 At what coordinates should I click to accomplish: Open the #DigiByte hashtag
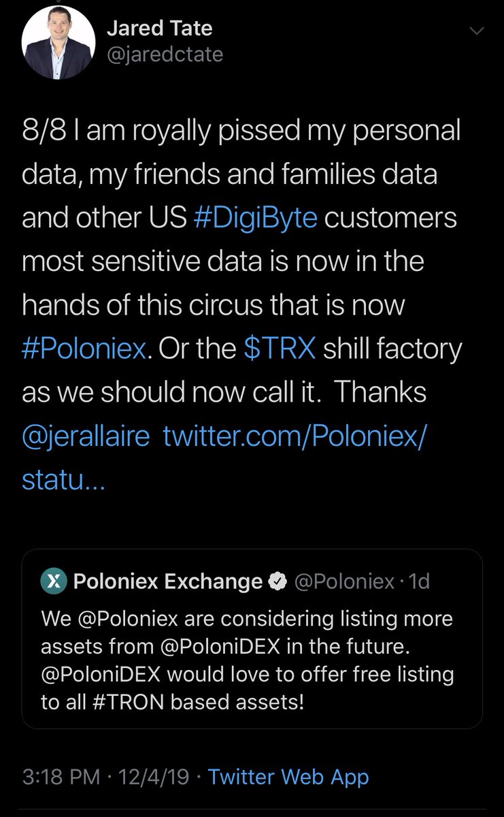256,219
